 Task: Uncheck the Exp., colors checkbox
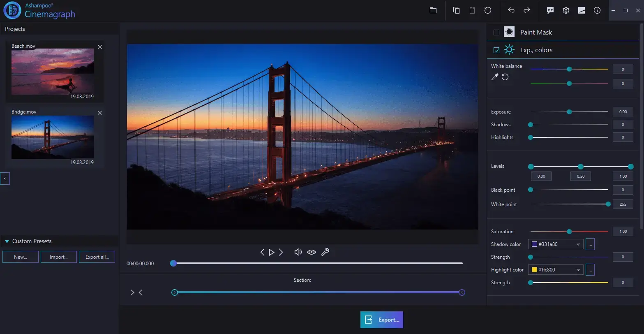point(496,49)
